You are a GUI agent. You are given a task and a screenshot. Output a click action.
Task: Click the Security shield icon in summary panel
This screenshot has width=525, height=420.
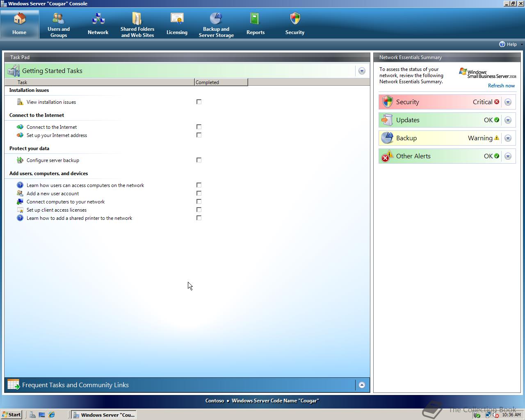tap(387, 102)
